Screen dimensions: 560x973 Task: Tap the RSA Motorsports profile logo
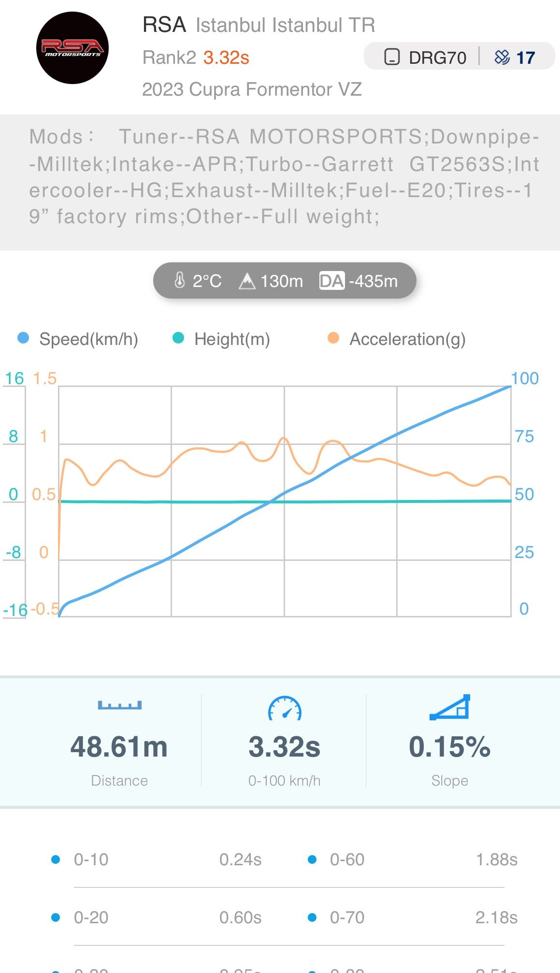tap(72, 48)
